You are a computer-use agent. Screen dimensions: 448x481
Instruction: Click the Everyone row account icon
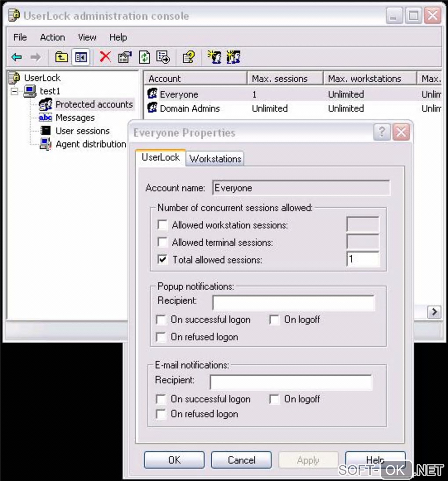tap(152, 93)
